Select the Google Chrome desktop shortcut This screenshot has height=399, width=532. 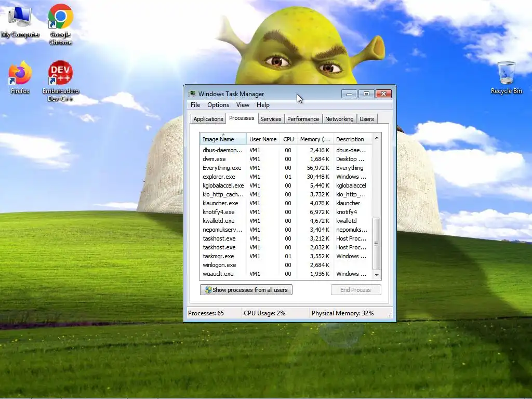point(60,24)
